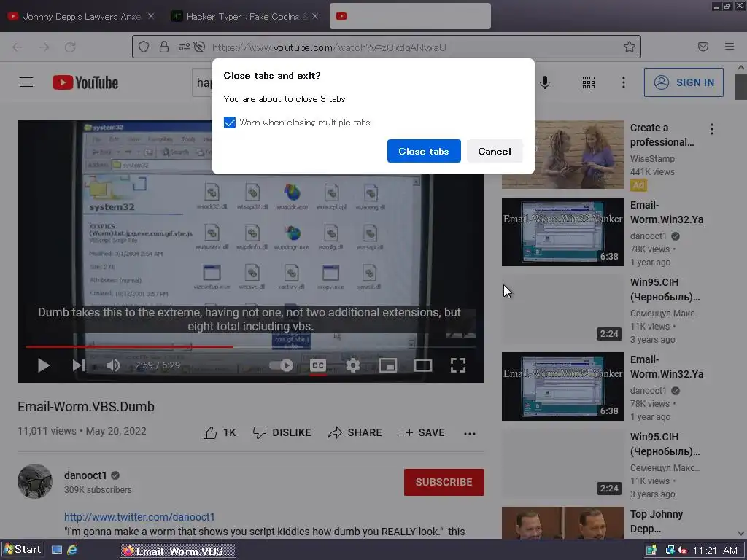
Task: Select Email-Worm.VBS taskbar button
Action: [178, 551]
